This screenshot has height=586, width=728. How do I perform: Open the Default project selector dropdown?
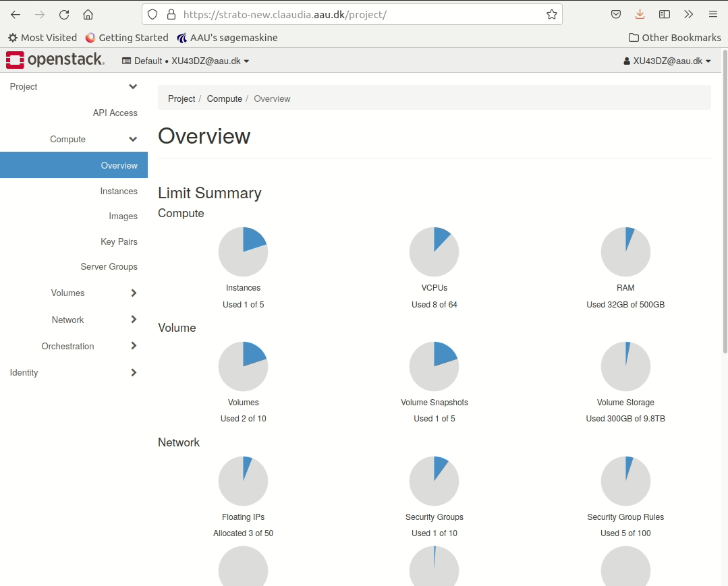coord(186,61)
